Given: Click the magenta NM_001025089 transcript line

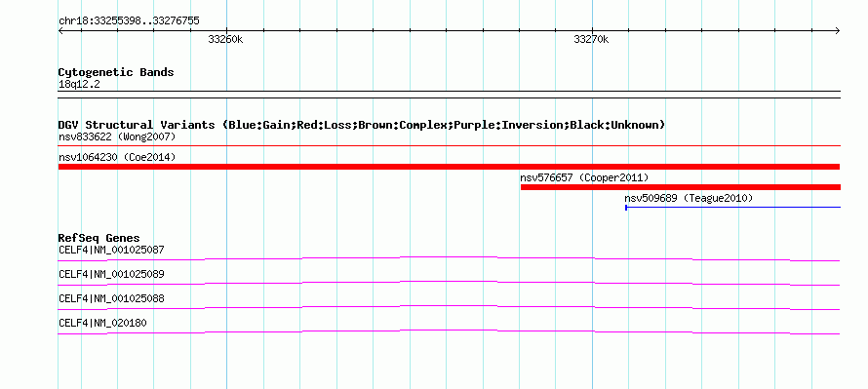Looking at the screenshot, I should 449,284.
